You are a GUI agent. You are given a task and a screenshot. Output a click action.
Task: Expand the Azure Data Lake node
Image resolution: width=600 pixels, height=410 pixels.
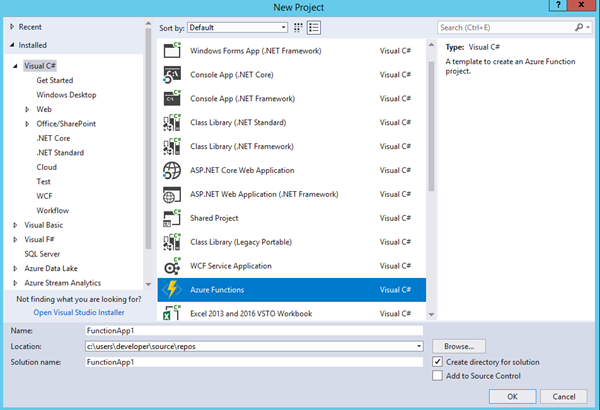(x=15, y=268)
